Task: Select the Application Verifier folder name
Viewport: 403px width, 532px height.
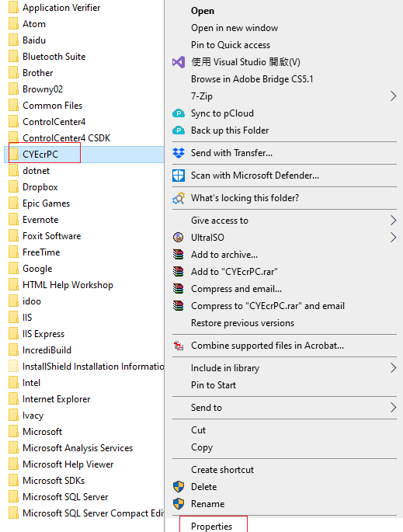Action: click(x=61, y=8)
